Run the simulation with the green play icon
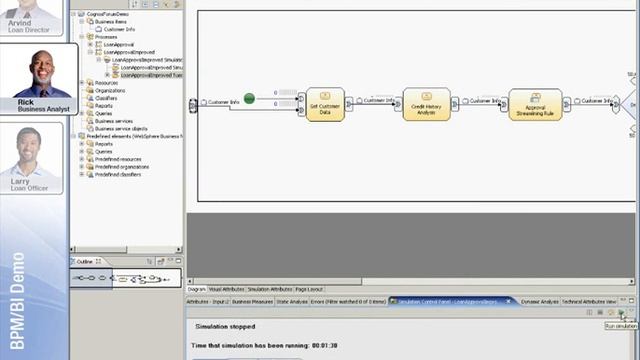Image resolution: width=640 pixels, height=360 pixels. click(x=621, y=313)
